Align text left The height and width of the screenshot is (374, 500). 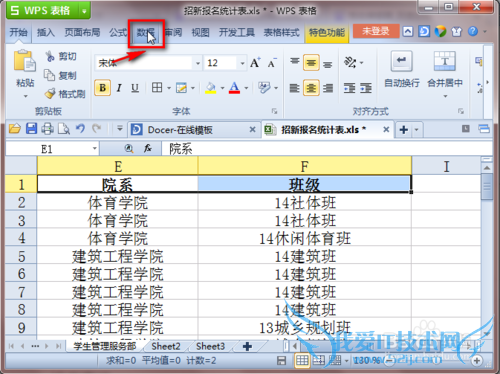295,88
